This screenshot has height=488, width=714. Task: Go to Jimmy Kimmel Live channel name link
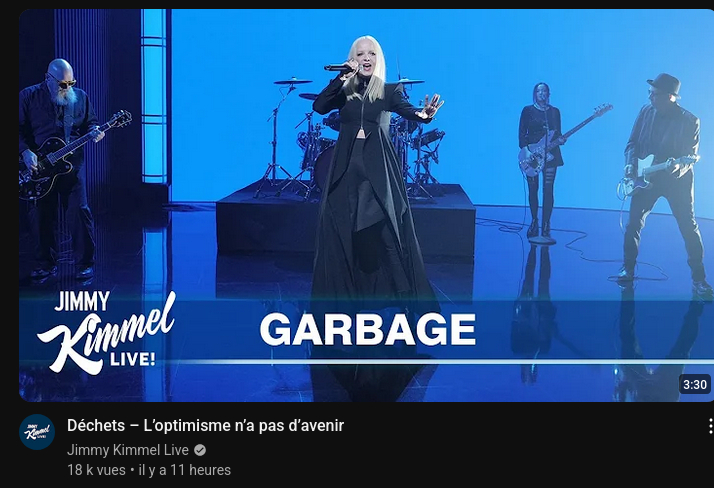click(128, 450)
